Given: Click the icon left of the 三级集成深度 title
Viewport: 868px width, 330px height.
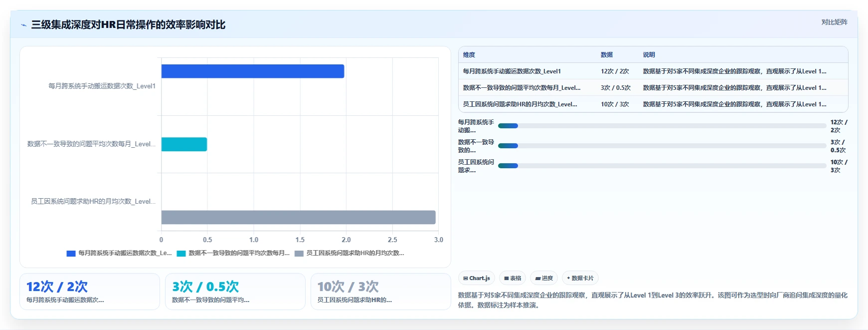Looking at the screenshot, I should (x=23, y=25).
